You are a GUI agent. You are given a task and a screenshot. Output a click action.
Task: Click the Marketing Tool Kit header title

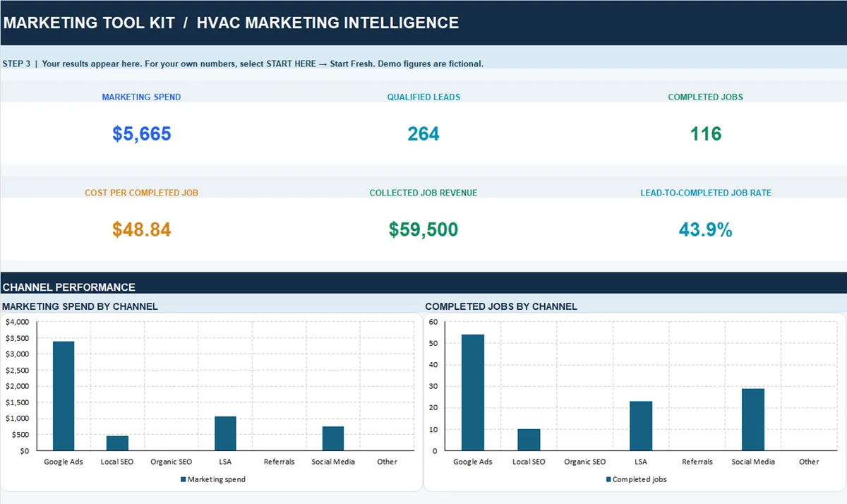click(231, 23)
